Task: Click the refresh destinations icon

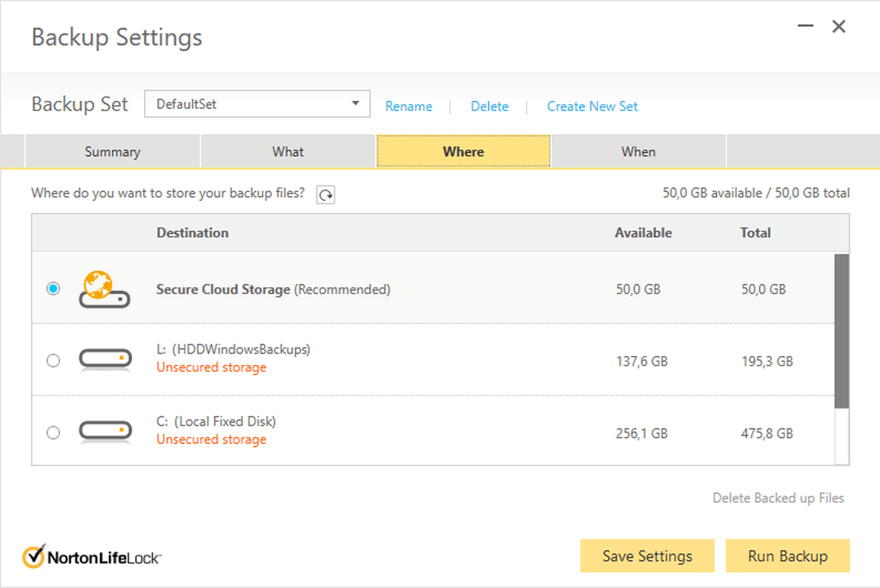Action: (325, 195)
